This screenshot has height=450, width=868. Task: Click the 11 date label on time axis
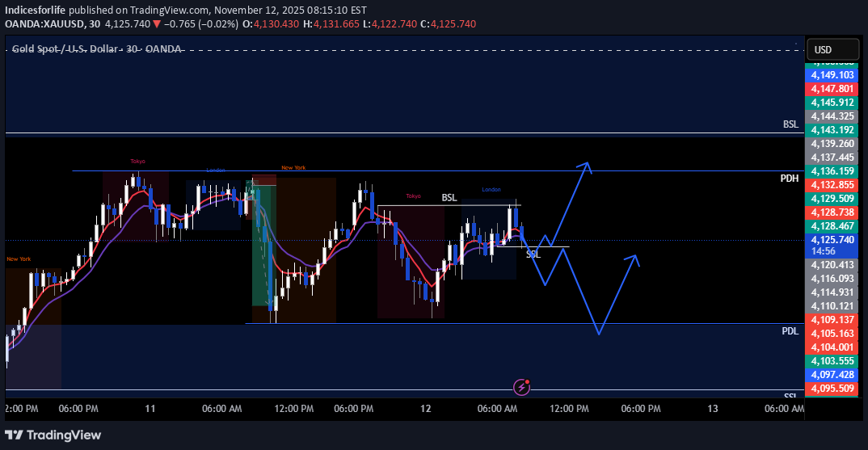(x=150, y=409)
